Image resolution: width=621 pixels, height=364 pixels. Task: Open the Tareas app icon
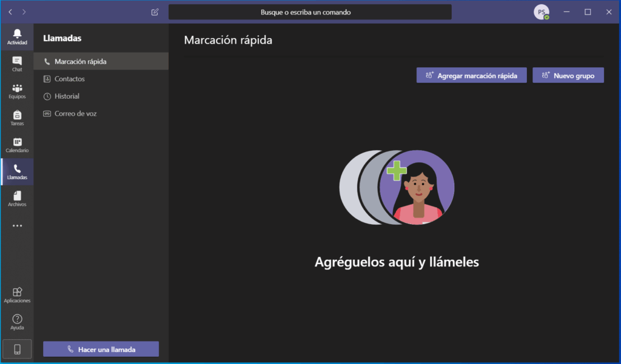coord(17,117)
